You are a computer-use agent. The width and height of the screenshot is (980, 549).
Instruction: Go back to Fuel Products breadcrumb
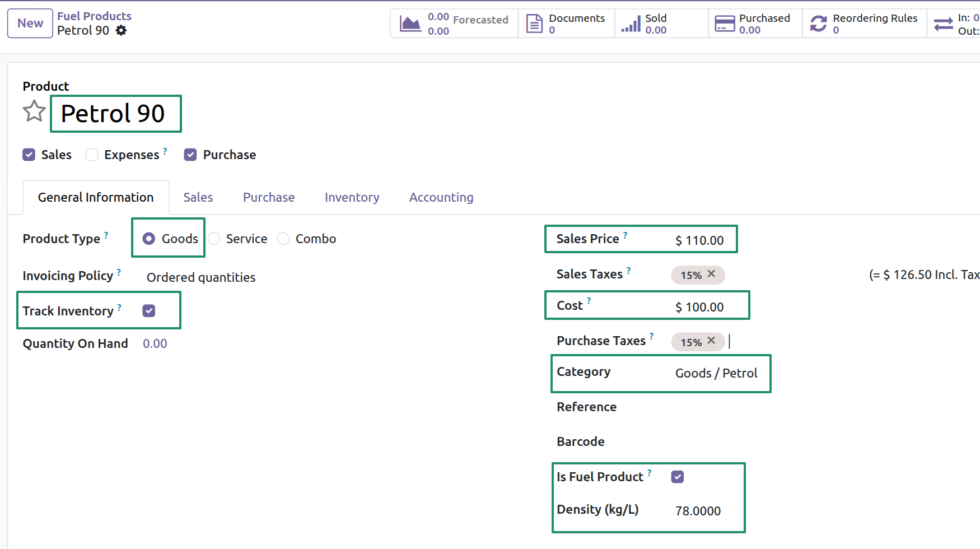94,16
